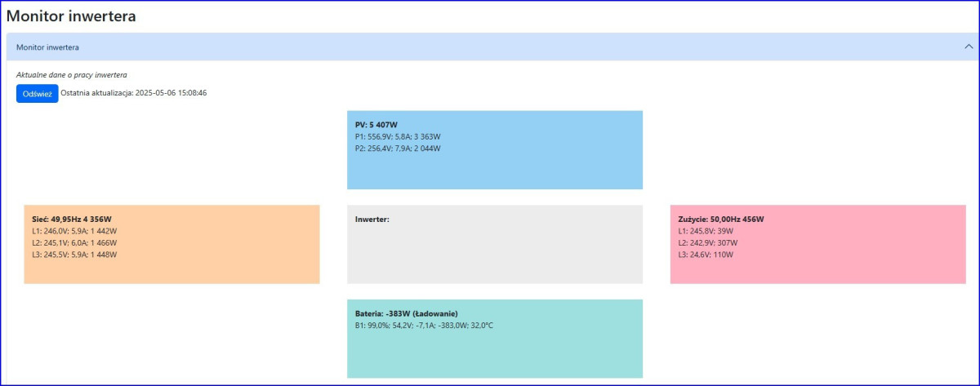Click grid phase L2 line showing 1 466W
The height and width of the screenshot is (386, 980).
coord(73,242)
